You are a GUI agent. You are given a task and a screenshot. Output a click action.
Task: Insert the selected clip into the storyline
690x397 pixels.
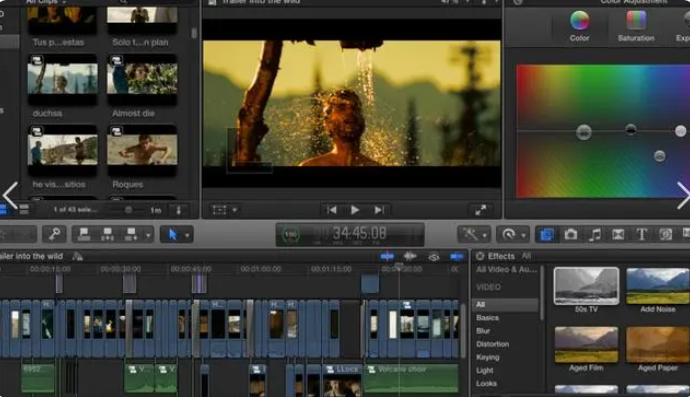pos(107,235)
